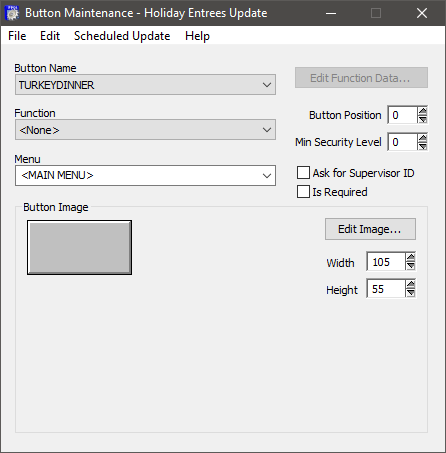
Task: Enable the Ask for Supervisor ID checkbox
Action: pos(303,173)
